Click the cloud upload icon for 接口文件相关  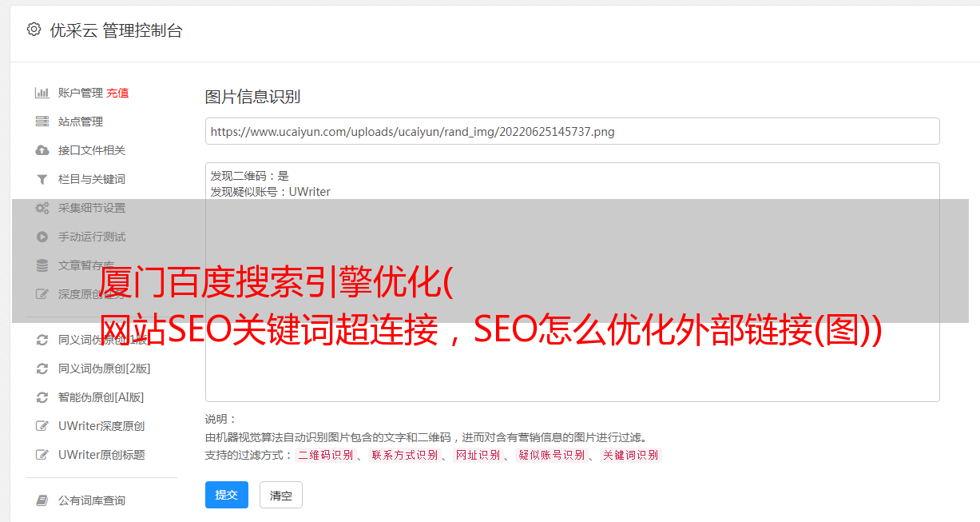[42, 150]
